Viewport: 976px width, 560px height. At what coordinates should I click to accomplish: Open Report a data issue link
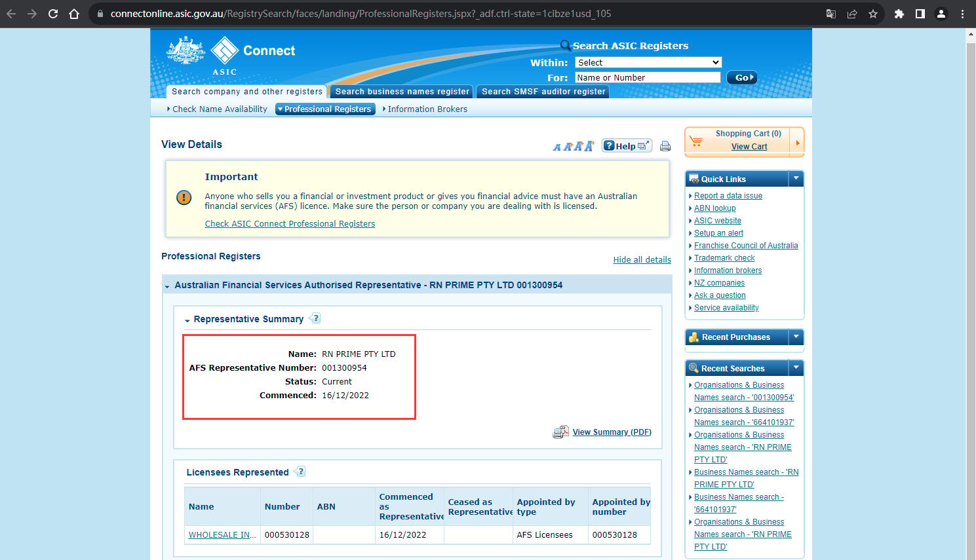click(728, 196)
